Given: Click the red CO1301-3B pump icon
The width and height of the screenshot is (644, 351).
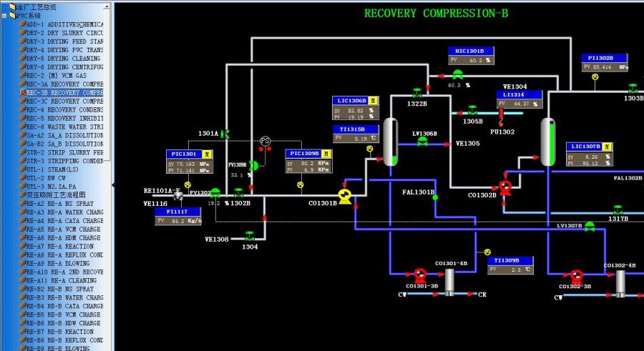Looking at the screenshot, I should click(x=420, y=275).
